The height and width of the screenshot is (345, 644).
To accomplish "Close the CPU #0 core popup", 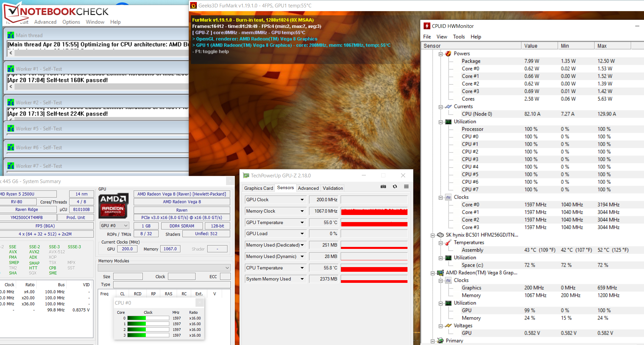I will [x=200, y=303].
